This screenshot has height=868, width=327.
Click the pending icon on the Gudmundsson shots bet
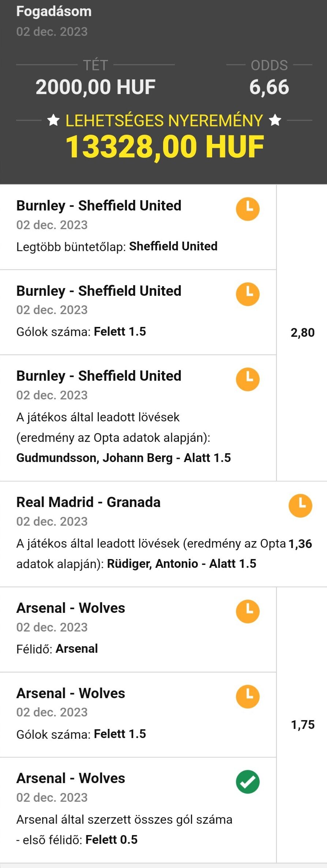(248, 379)
